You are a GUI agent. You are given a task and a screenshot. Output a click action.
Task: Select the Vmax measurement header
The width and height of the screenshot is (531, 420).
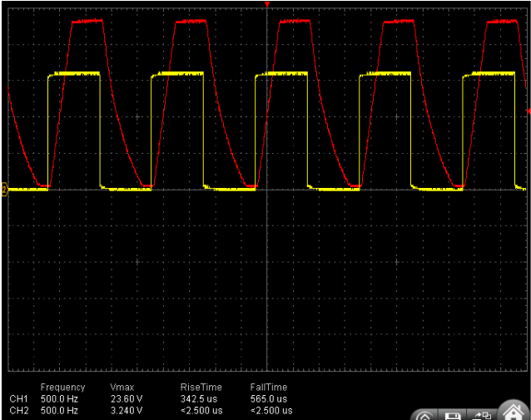coord(122,388)
